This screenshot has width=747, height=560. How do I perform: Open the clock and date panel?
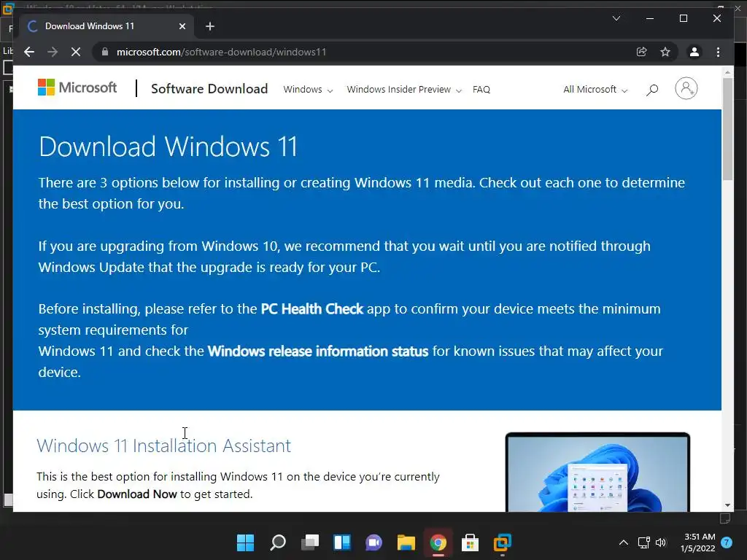tap(697, 542)
